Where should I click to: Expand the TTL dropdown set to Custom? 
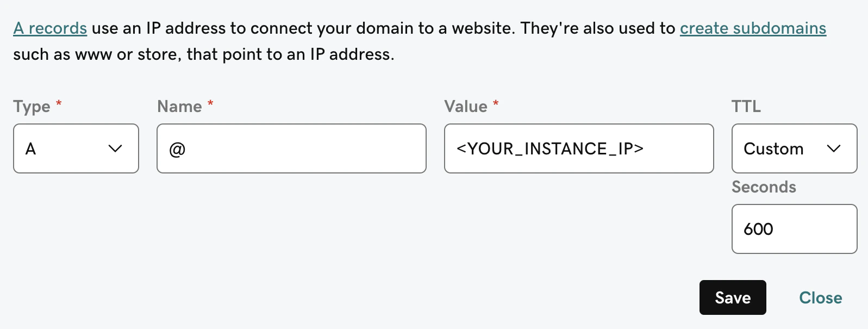click(x=794, y=148)
